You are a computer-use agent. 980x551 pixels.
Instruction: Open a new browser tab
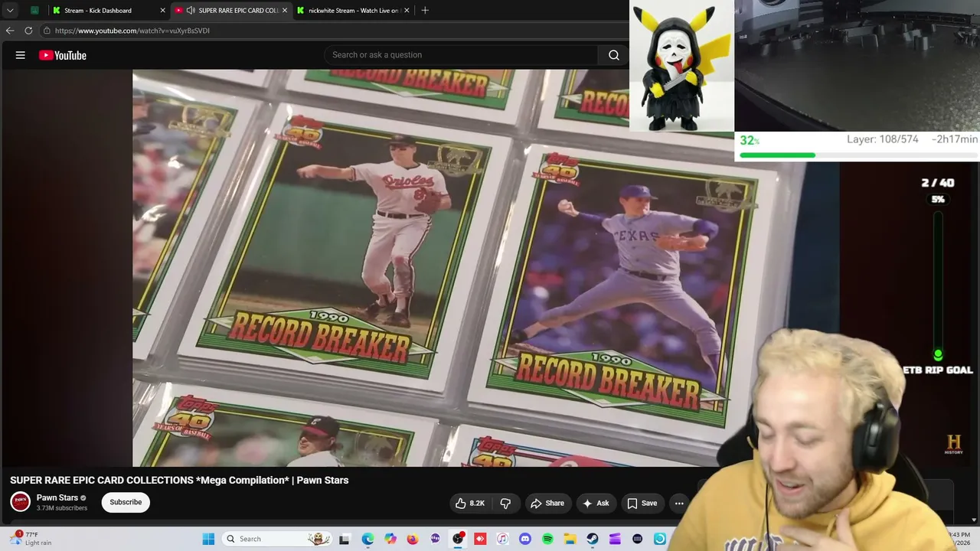click(425, 11)
